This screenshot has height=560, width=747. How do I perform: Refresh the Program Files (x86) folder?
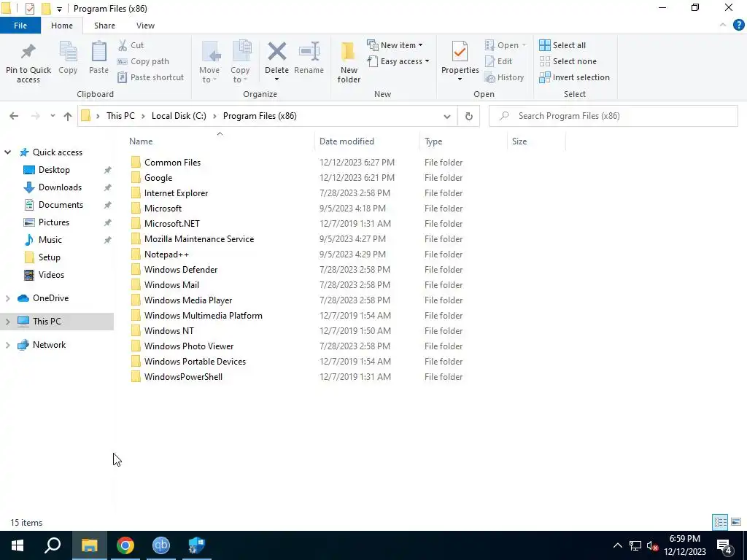point(469,116)
